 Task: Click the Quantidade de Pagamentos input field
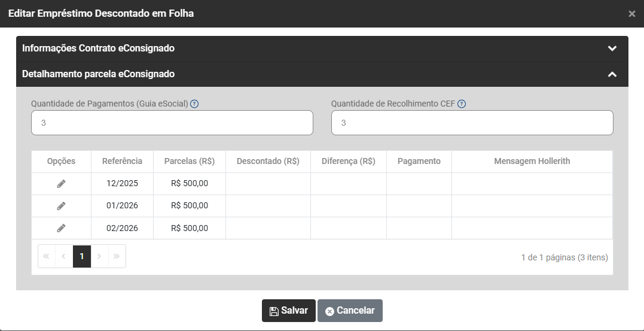point(172,123)
